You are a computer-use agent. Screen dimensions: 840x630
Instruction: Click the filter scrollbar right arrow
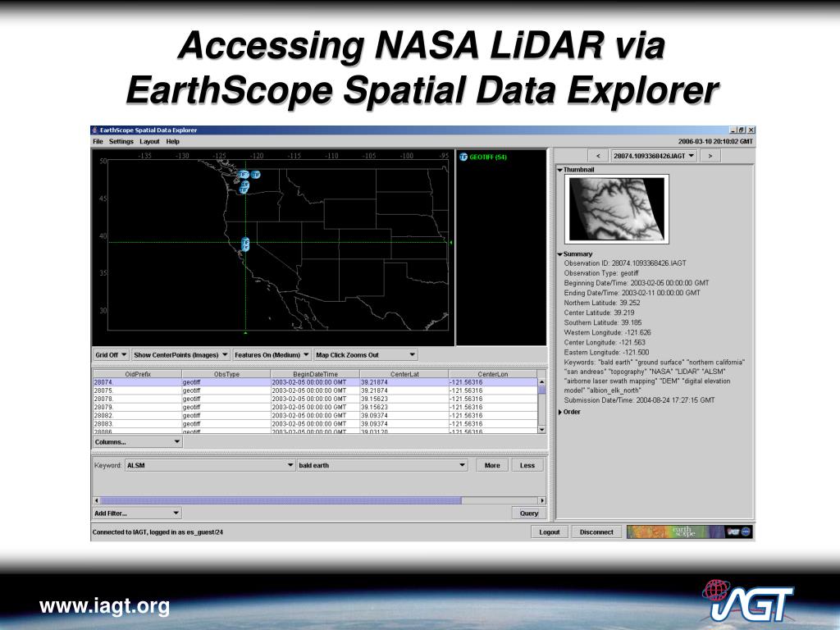coord(542,500)
